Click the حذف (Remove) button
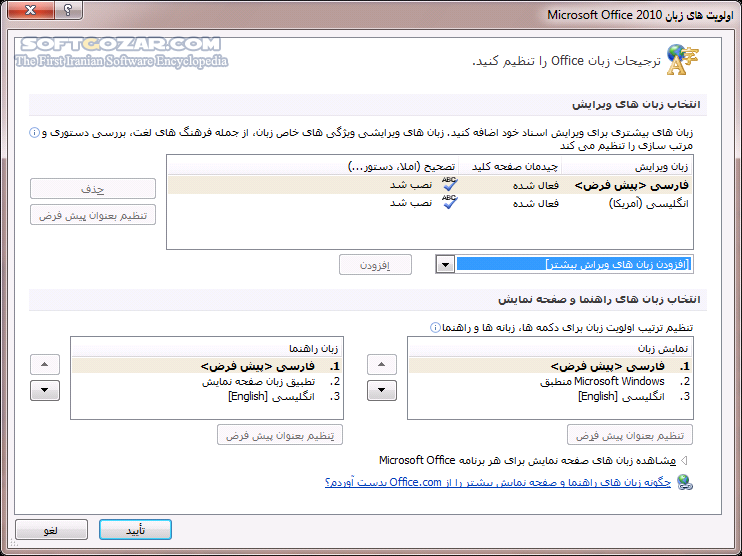The width and height of the screenshot is (742, 556). click(x=93, y=189)
